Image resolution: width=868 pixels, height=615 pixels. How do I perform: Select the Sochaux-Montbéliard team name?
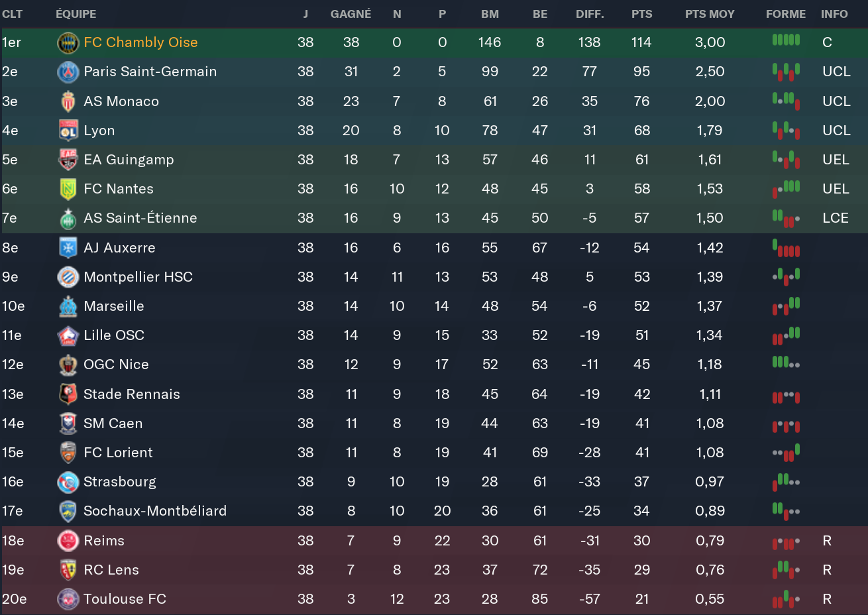[x=155, y=511]
